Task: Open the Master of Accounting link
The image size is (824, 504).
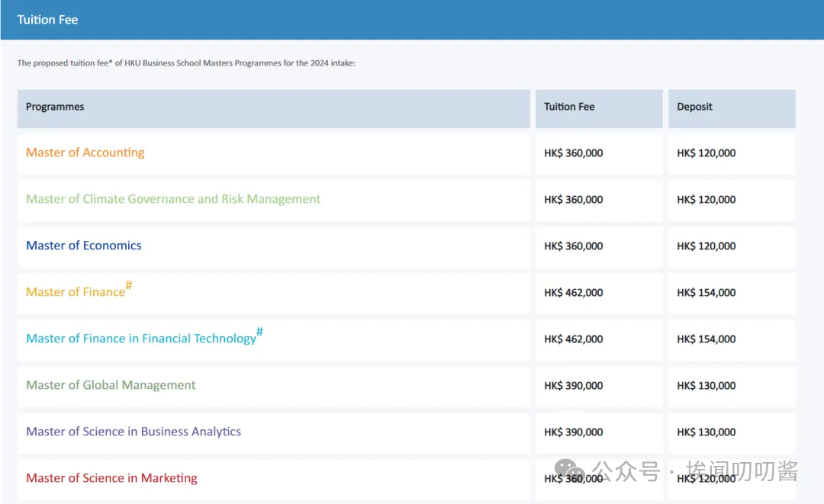Action: (x=85, y=152)
